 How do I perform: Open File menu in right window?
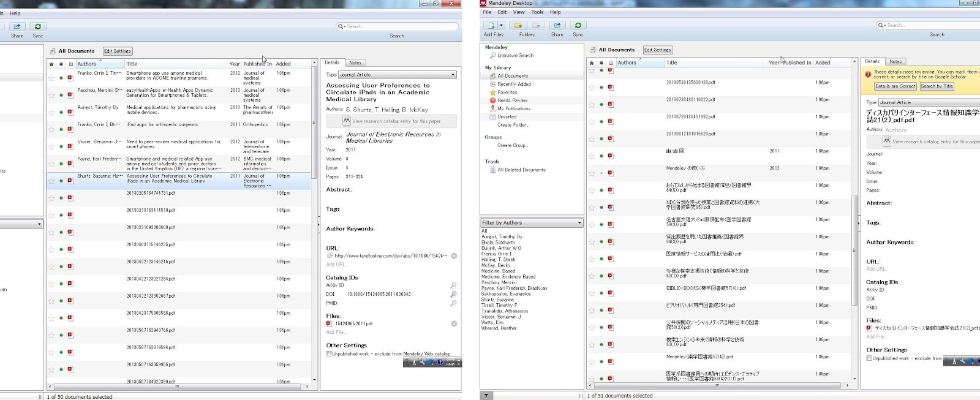pyautogui.click(x=487, y=12)
